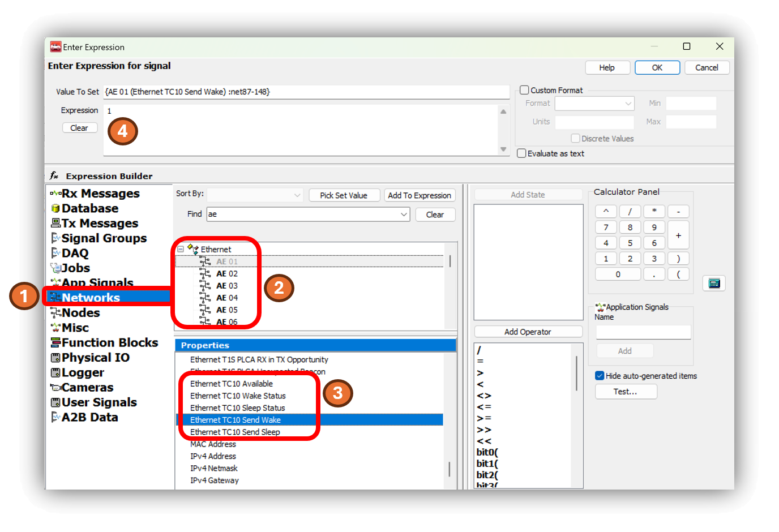779x532 pixels.
Task: Click the Expression box scroll down arrow
Action: 503,149
